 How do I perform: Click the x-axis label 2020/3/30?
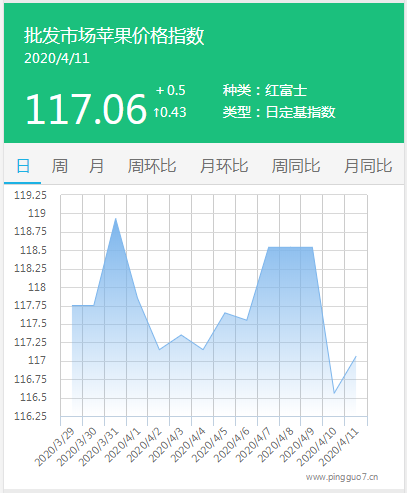pyautogui.click(x=76, y=447)
